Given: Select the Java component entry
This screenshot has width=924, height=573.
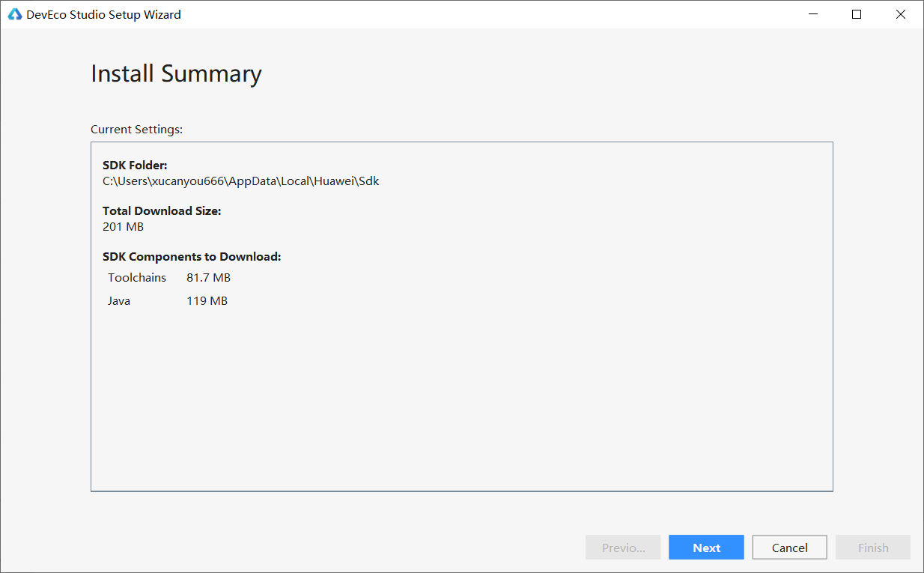Looking at the screenshot, I should (119, 301).
